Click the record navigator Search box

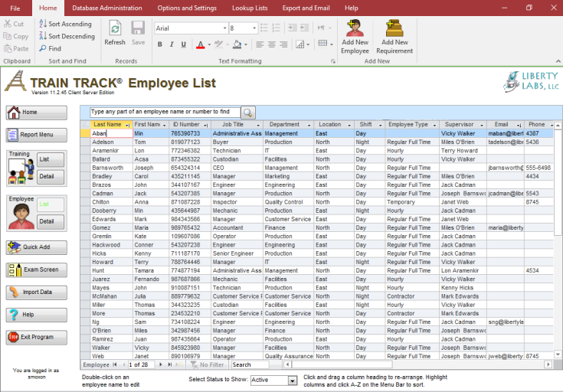[x=250, y=364]
